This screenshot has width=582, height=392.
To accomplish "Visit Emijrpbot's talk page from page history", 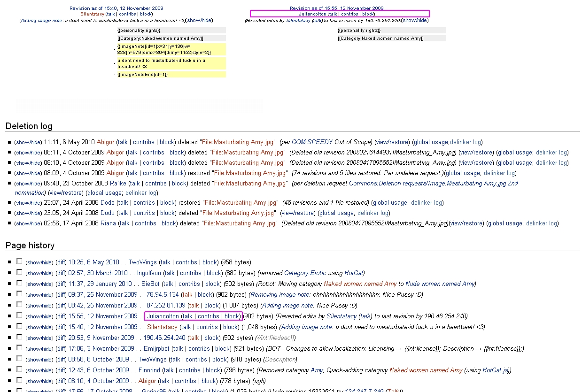I will (x=178, y=349).
